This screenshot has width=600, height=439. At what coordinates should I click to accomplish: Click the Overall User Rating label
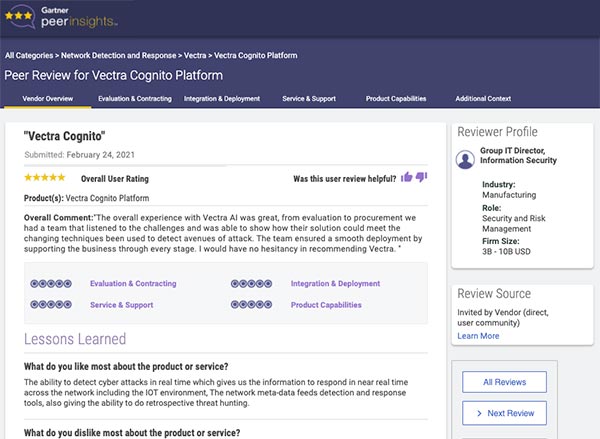[115, 179]
